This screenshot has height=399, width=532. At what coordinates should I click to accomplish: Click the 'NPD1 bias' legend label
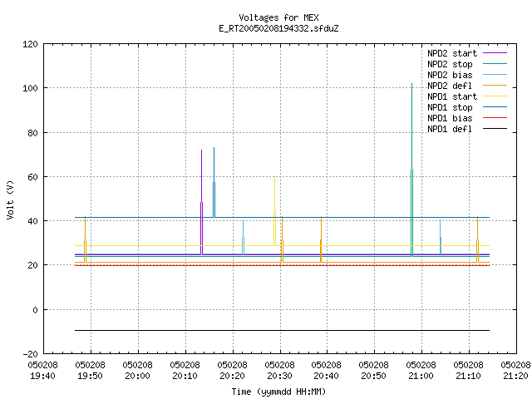coord(450,118)
